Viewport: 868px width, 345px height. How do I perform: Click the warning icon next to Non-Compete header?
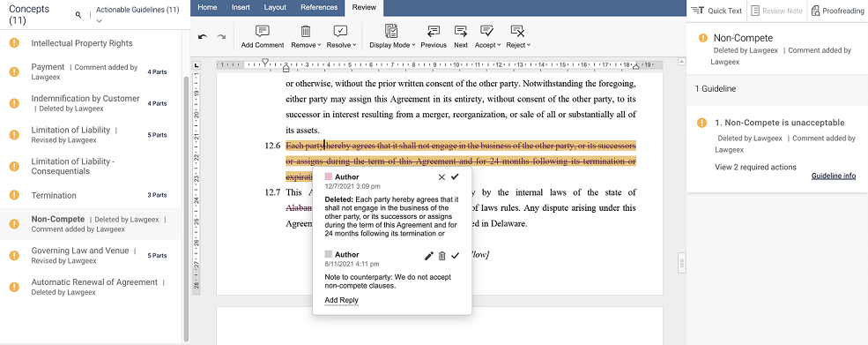(703, 38)
